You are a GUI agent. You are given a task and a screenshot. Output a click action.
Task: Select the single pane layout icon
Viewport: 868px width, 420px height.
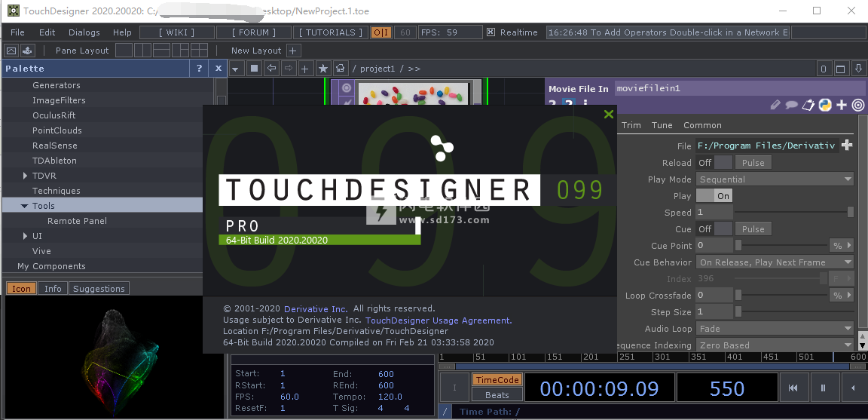pos(124,51)
